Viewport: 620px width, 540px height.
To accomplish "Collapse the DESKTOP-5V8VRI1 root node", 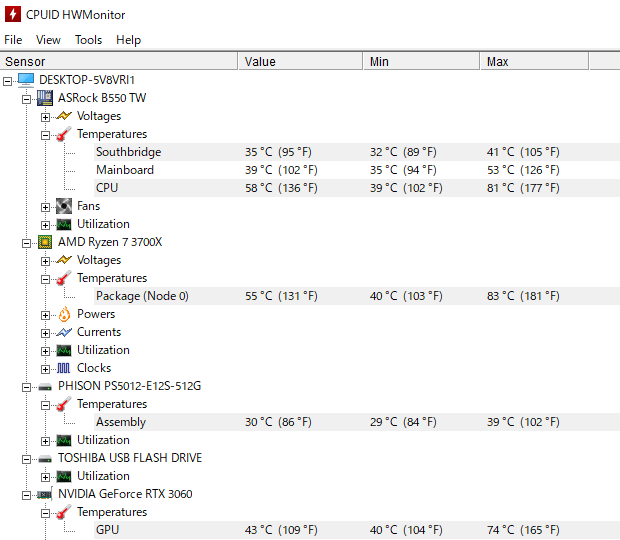I will pyautogui.click(x=8, y=81).
